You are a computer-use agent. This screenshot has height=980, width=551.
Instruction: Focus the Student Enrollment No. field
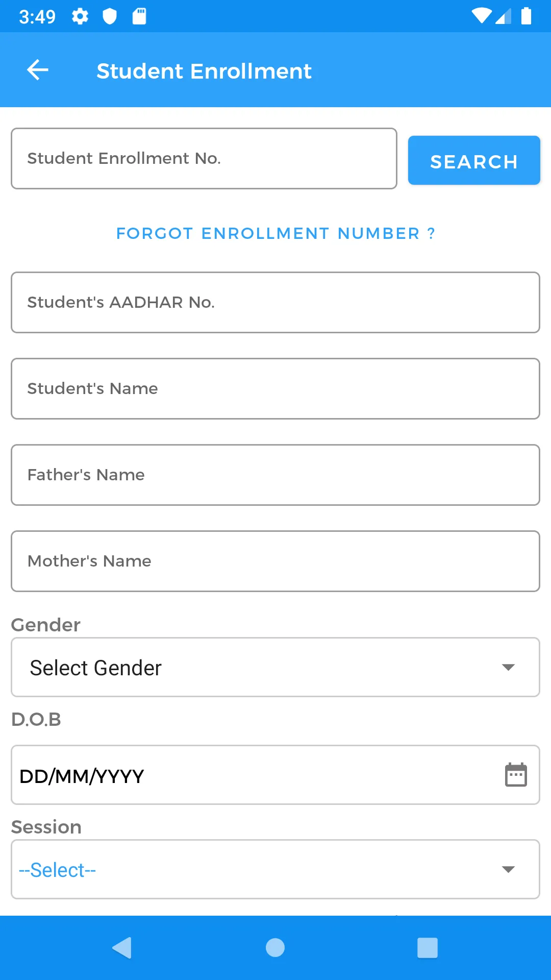tap(204, 159)
